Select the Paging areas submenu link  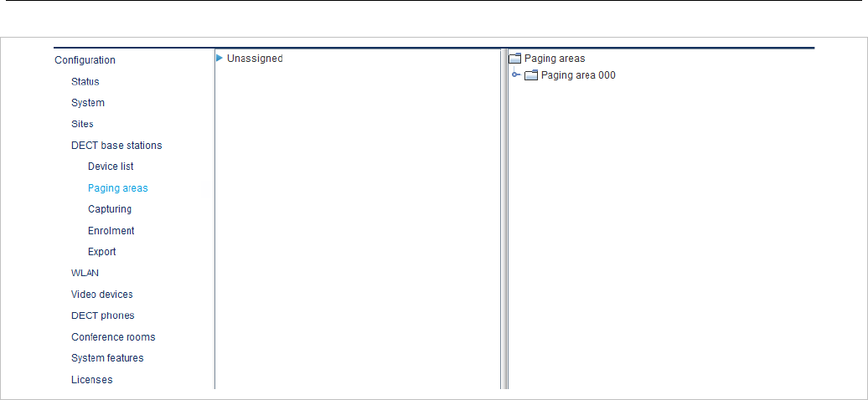point(118,188)
